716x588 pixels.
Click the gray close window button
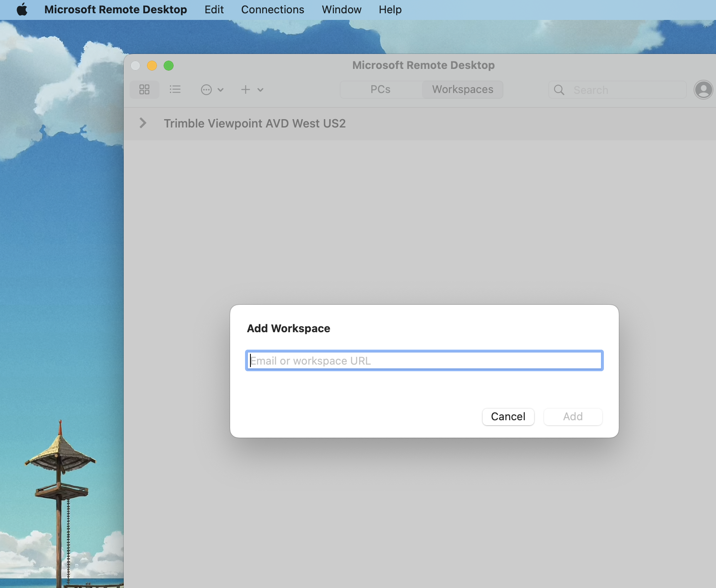pos(135,66)
